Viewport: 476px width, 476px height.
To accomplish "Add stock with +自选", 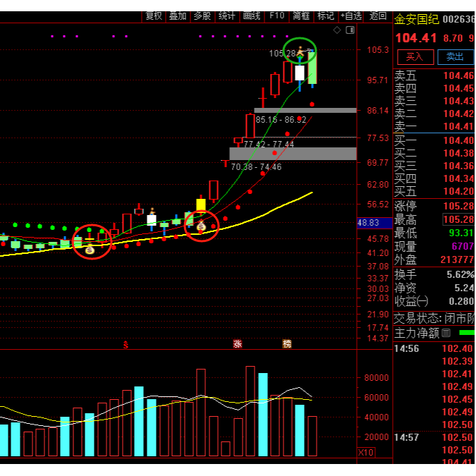I will [x=351, y=16].
